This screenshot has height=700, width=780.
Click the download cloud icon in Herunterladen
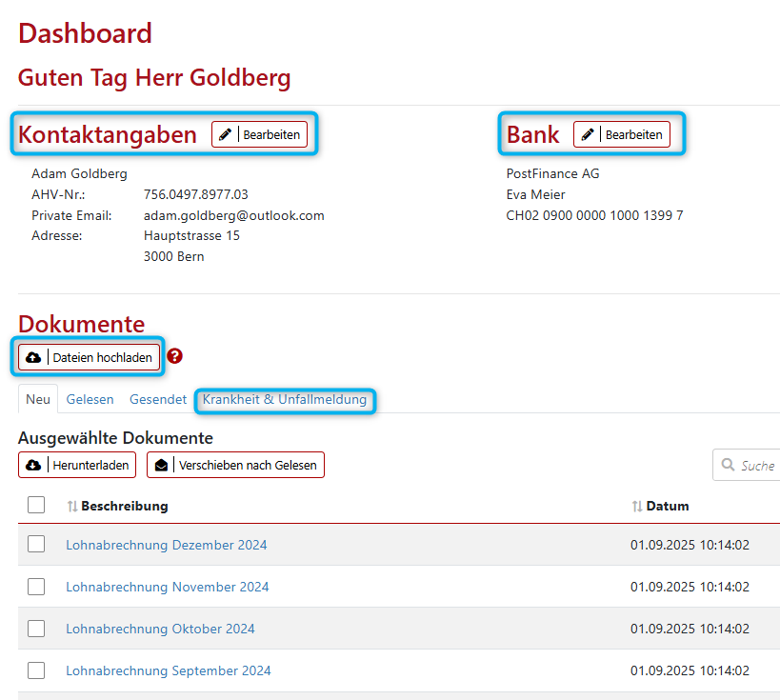tap(31, 465)
